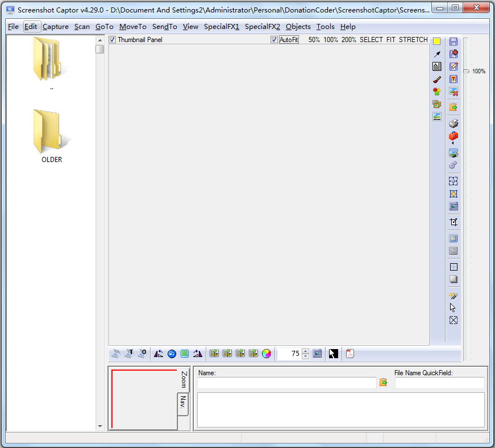The width and height of the screenshot is (495, 448).
Task: Click the black cursor capture icon
Action: coord(334,354)
